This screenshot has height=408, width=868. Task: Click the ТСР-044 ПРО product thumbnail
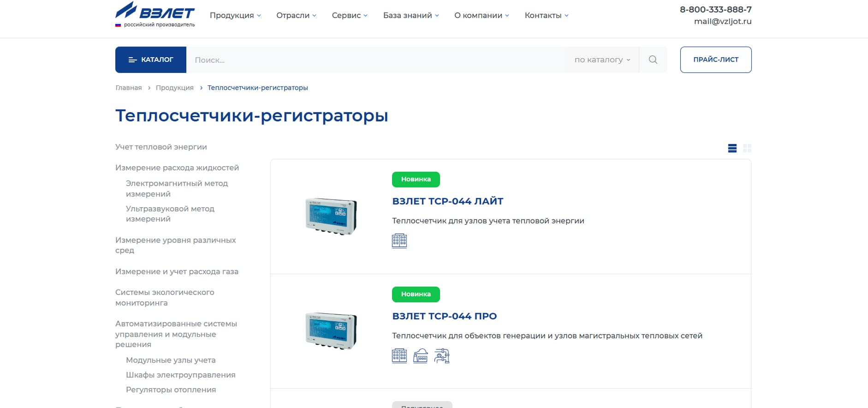click(x=331, y=331)
